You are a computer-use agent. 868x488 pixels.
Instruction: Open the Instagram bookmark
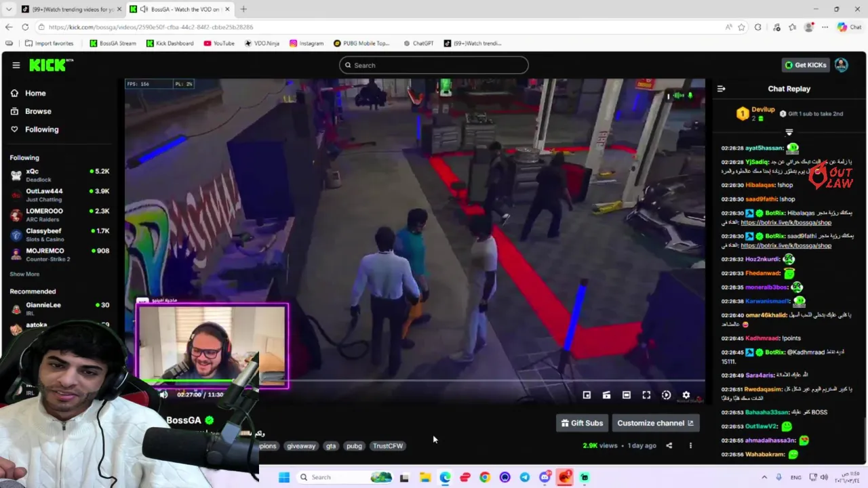[x=307, y=43]
